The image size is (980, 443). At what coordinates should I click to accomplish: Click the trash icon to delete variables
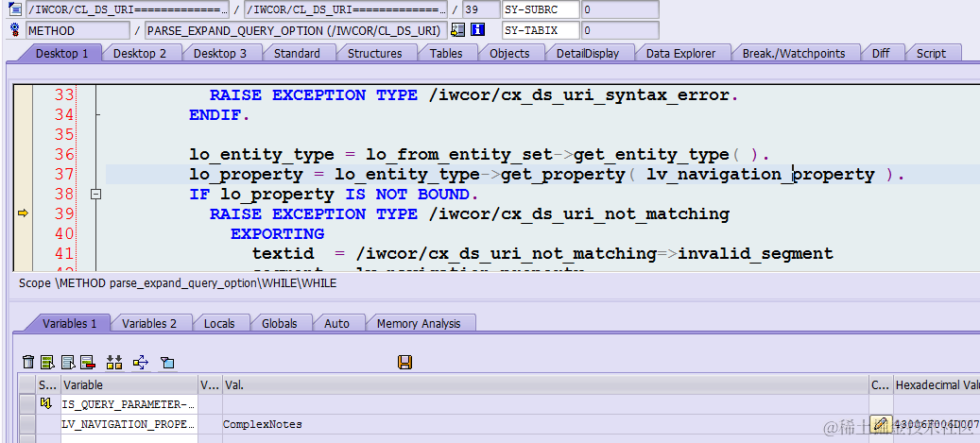tap(28, 363)
